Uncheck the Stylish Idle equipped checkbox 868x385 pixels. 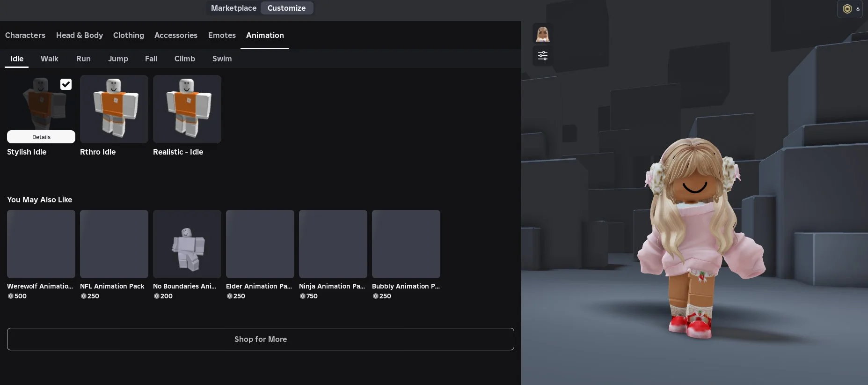(66, 84)
